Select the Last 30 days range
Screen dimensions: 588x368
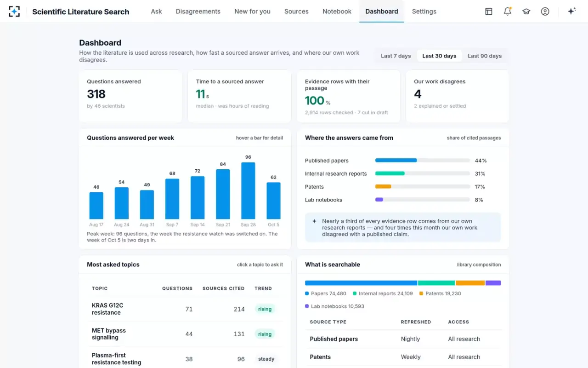click(x=439, y=56)
